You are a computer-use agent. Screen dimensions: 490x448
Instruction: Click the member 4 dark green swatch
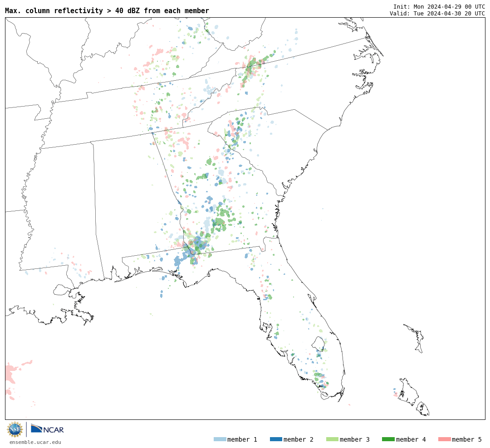388,439
